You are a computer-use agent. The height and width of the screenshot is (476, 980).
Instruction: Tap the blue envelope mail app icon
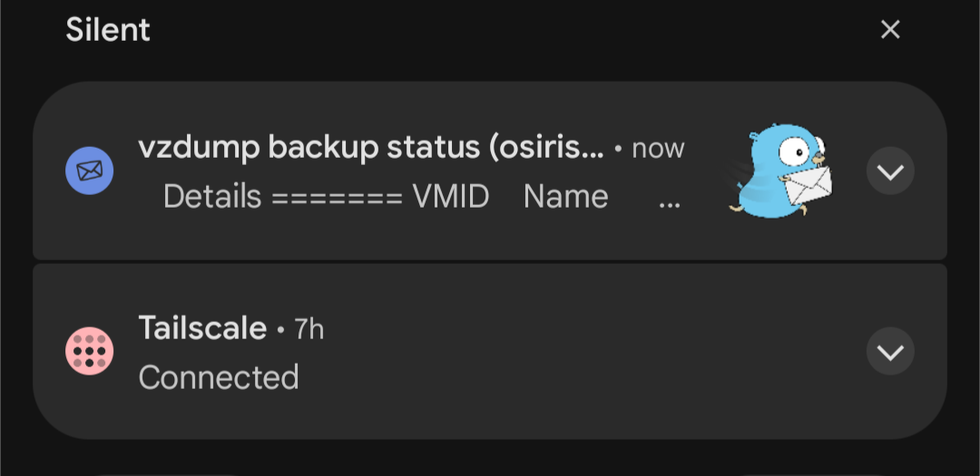(89, 170)
